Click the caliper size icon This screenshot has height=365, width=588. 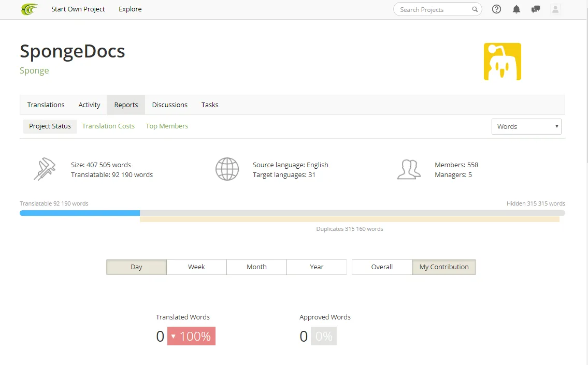pos(44,169)
